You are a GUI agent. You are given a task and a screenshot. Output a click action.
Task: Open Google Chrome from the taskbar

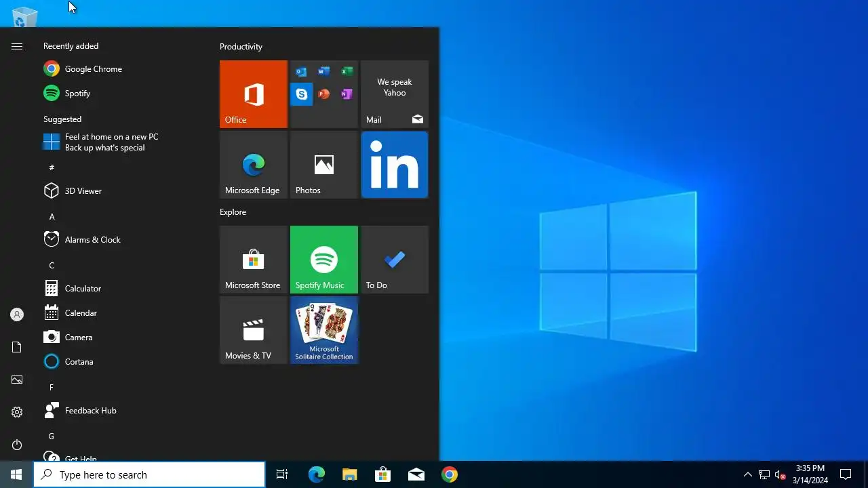449,474
